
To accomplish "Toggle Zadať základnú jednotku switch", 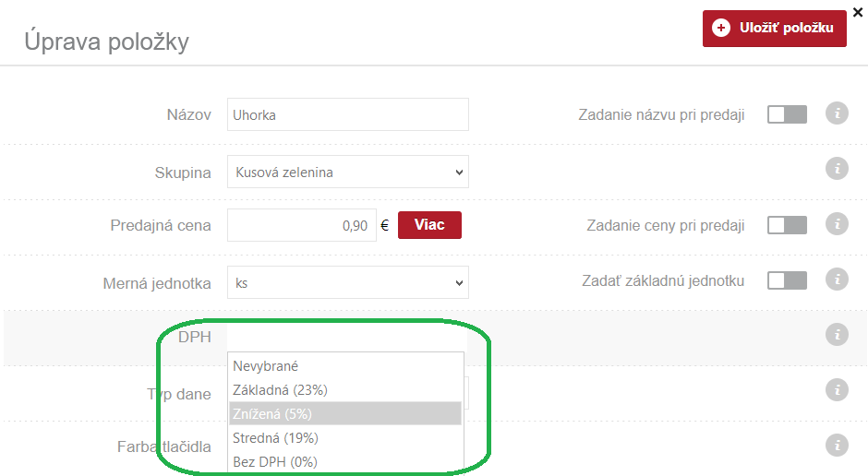I will point(787,280).
